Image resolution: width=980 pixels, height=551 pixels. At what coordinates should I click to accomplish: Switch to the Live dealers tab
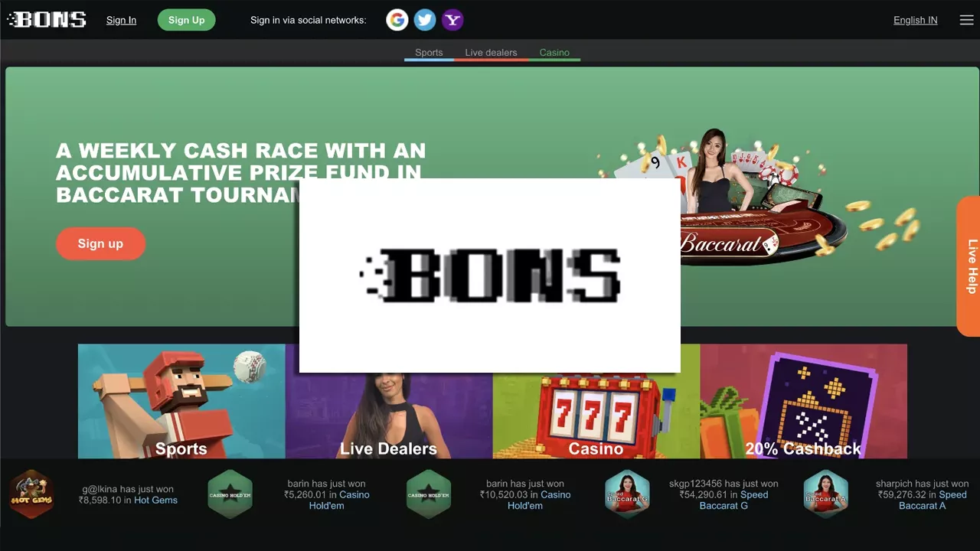pyautogui.click(x=491, y=53)
